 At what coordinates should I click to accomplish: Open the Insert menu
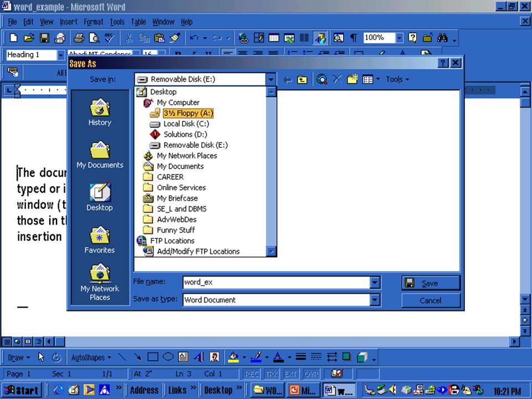[69, 22]
